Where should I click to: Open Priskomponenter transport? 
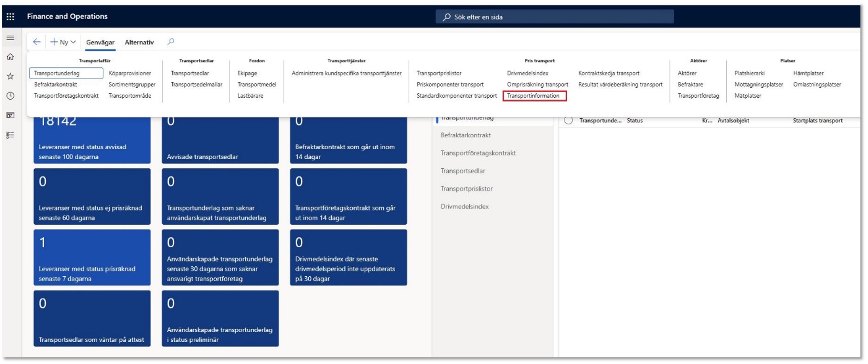[450, 84]
